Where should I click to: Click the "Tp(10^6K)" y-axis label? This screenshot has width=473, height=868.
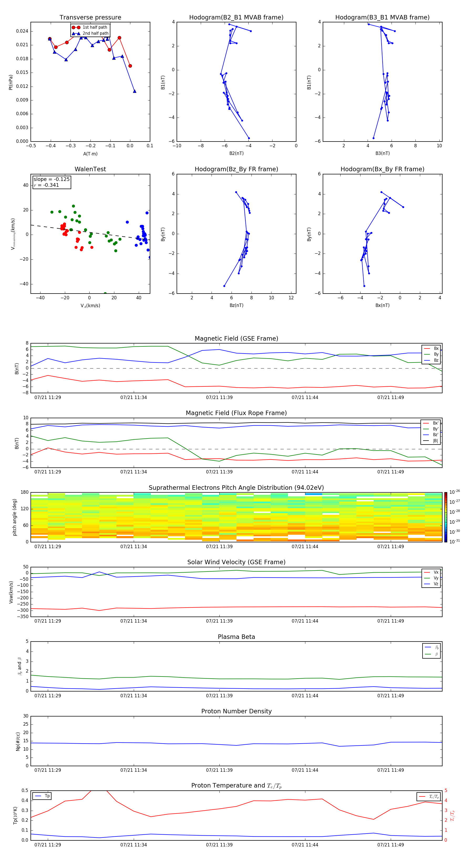coord(15,815)
